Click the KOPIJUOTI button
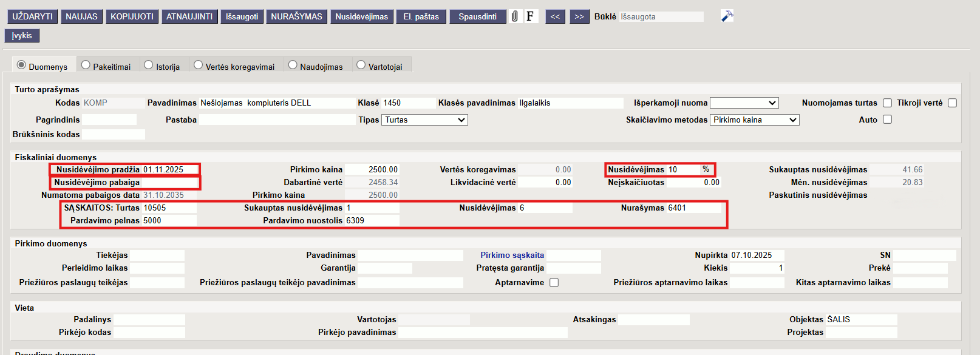This screenshot has height=355, width=980. point(132,16)
